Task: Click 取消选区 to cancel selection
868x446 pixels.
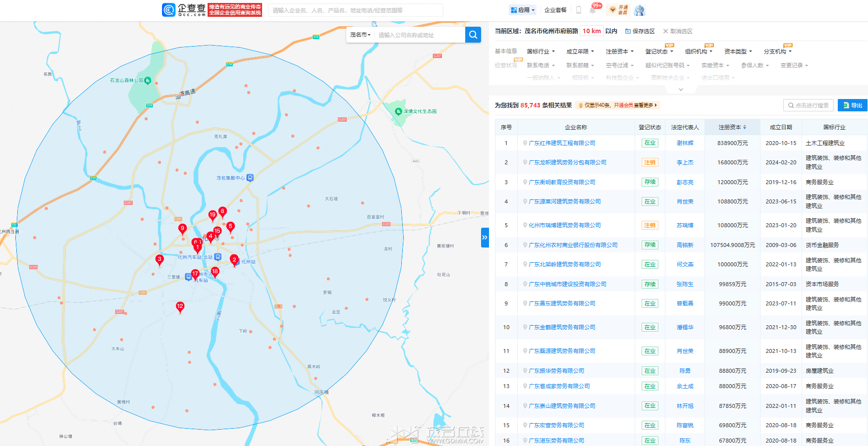Action: [x=678, y=31]
